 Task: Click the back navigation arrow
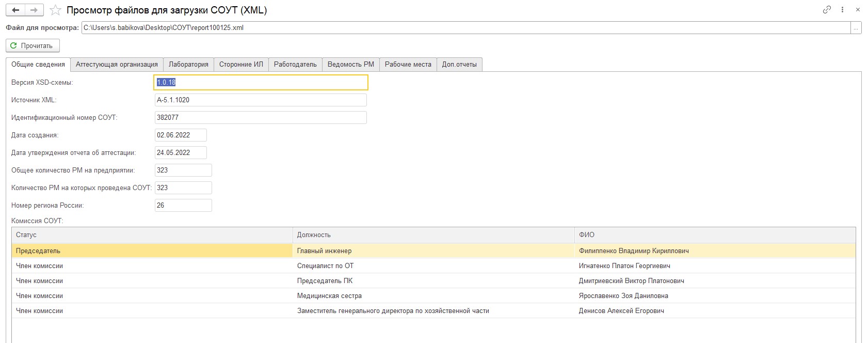15,10
